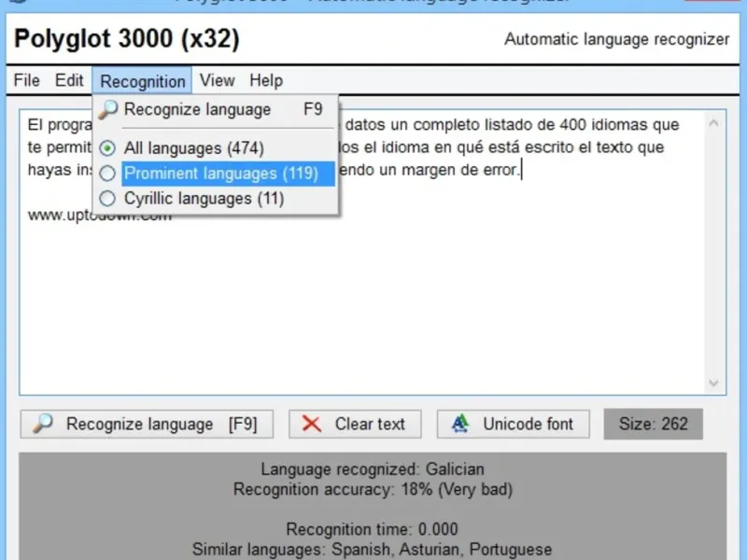Click the text area scrollbar up arrow
This screenshot has height=560, width=747.
pyautogui.click(x=713, y=123)
